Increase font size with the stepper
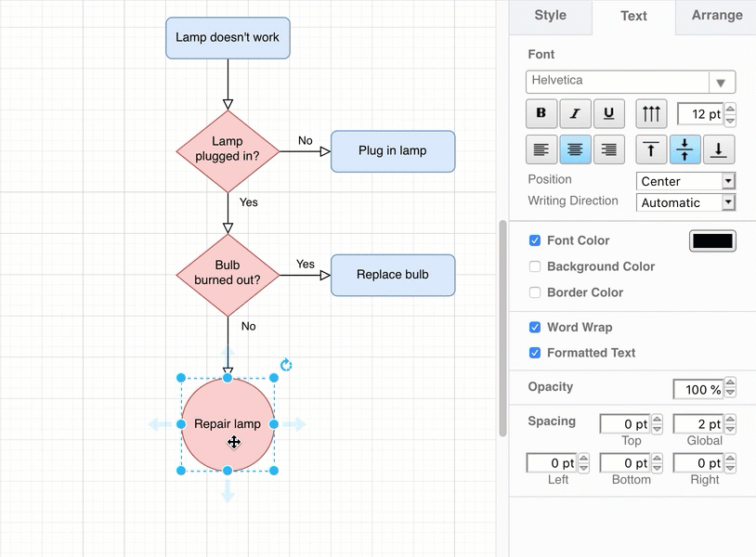This screenshot has height=557, width=756. (x=732, y=109)
